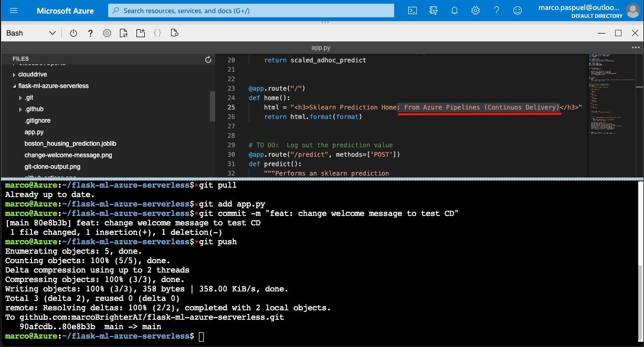Collapse the flask-ml-azure-serverless folder
The width and height of the screenshot is (644, 347).
(x=14, y=86)
